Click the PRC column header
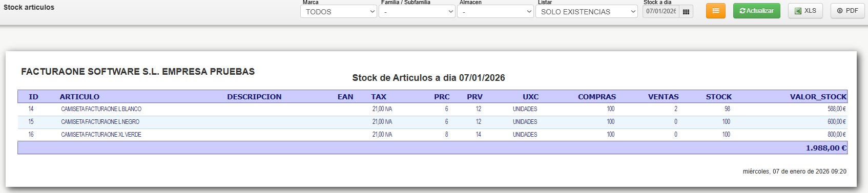 [442, 97]
